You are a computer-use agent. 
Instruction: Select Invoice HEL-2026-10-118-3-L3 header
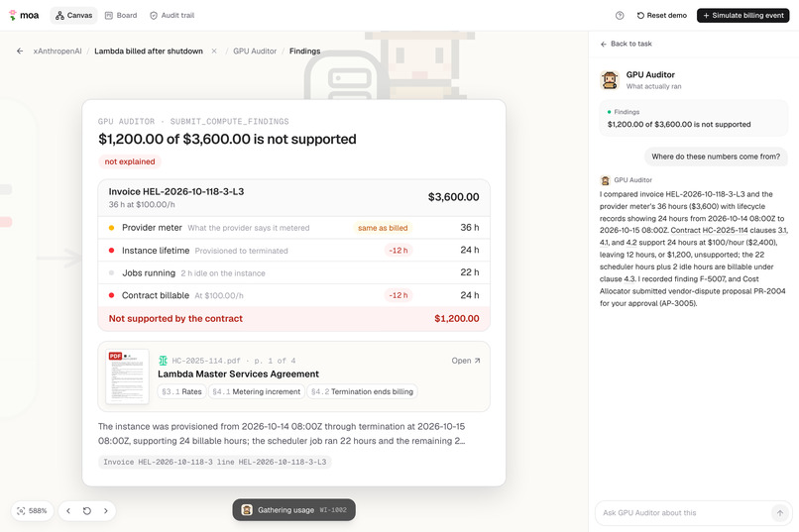(x=175, y=192)
